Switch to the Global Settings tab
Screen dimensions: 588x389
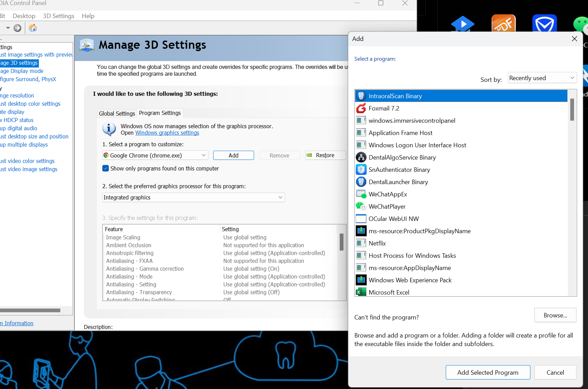pos(117,114)
